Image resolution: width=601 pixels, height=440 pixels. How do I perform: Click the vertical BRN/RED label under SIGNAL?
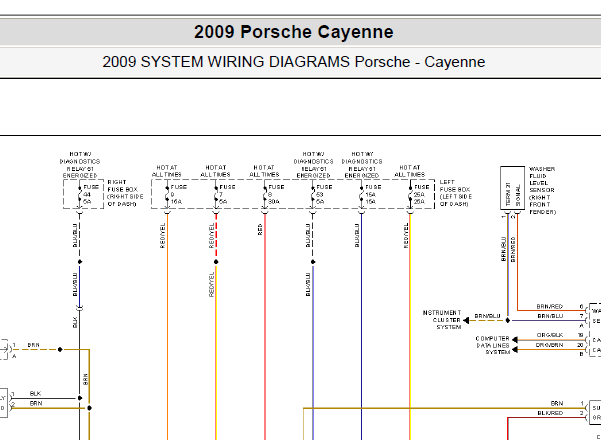click(513, 249)
